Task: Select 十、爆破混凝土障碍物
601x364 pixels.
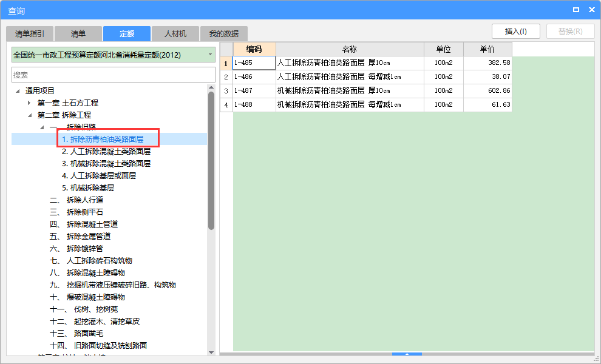Action: (87, 297)
